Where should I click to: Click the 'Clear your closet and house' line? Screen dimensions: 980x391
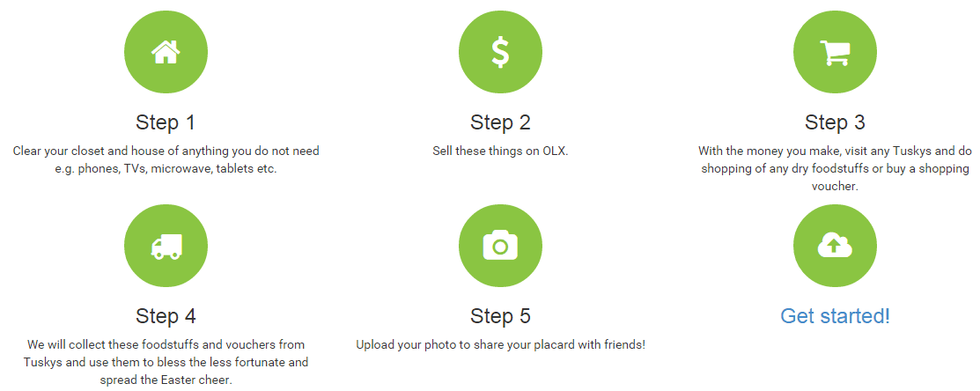coord(166,151)
